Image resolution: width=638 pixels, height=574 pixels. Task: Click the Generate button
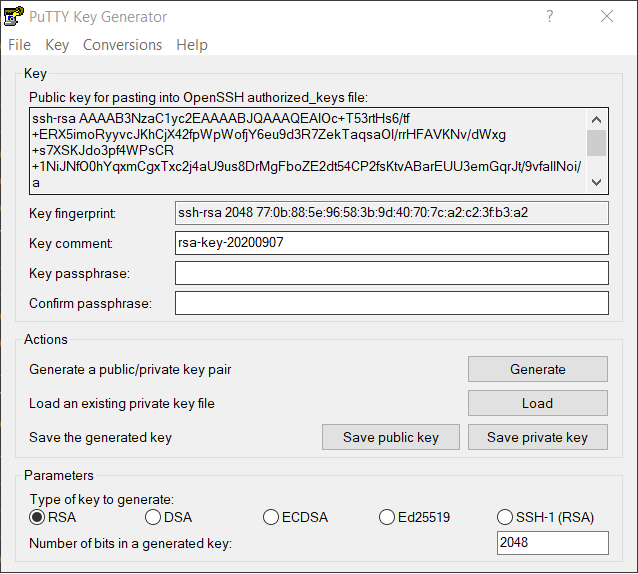click(x=538, y=369)
